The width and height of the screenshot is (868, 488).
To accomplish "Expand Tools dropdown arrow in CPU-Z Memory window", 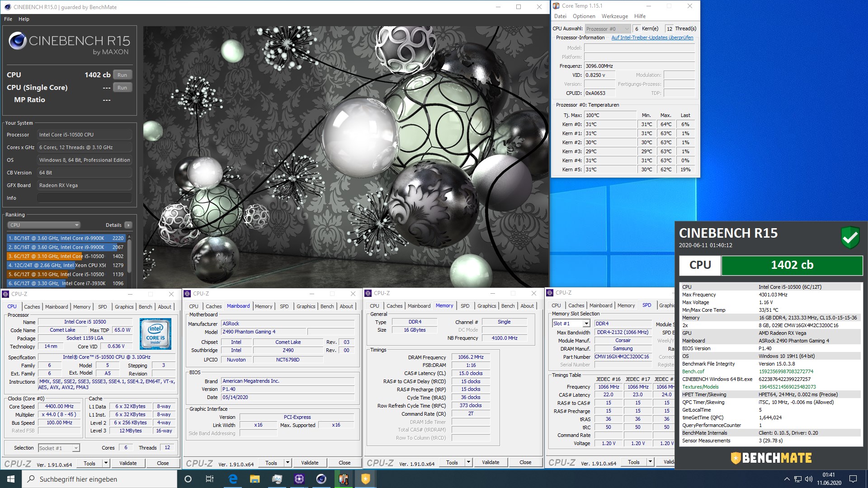I will 468,462.
